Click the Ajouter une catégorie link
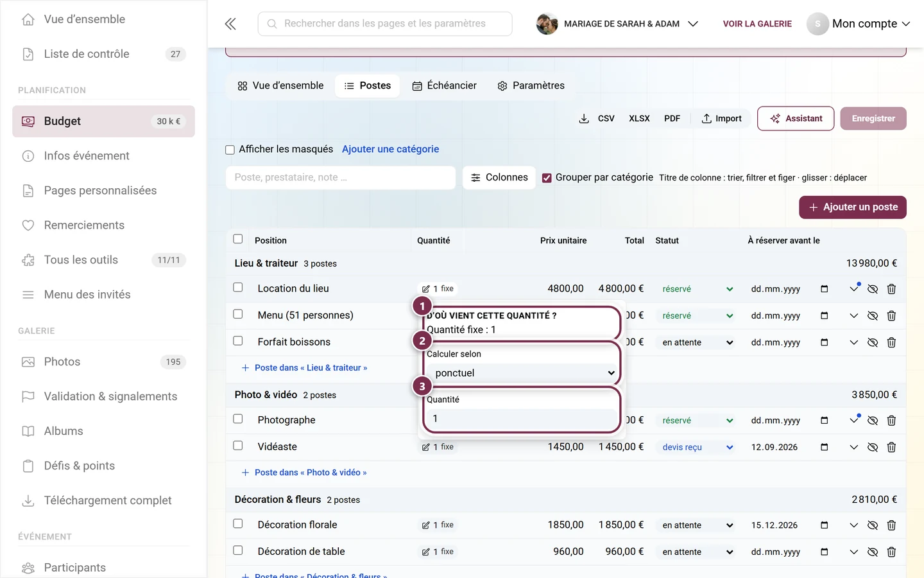924x578 pixels. pyautogui.click(x=391, y=149)
